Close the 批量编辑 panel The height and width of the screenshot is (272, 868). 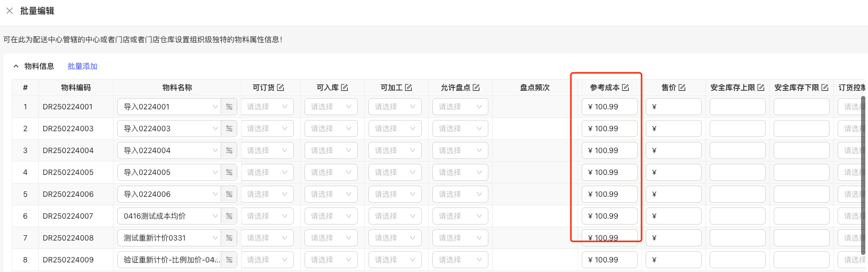click(x=10, y=11)
